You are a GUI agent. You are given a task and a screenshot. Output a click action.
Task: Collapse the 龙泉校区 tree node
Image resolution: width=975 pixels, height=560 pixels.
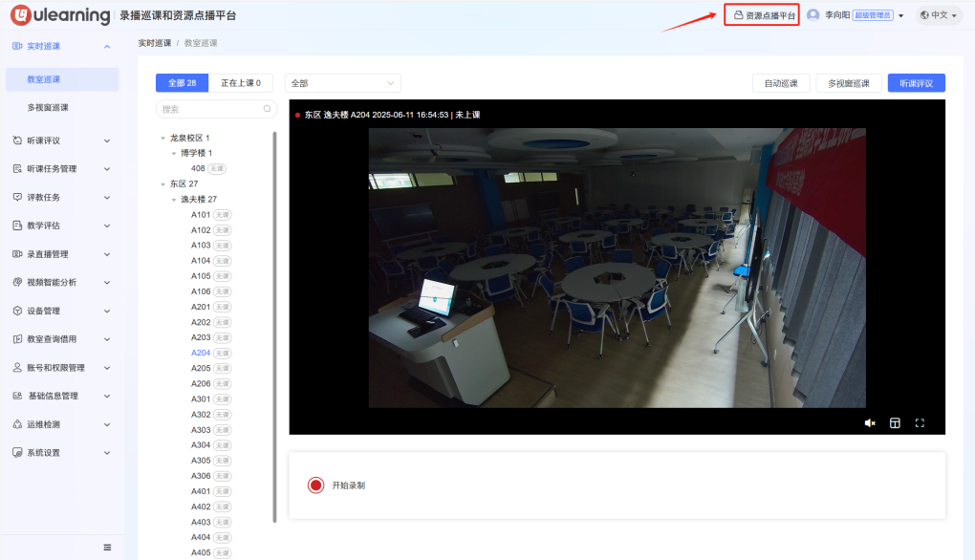click(x=162, y=138)
